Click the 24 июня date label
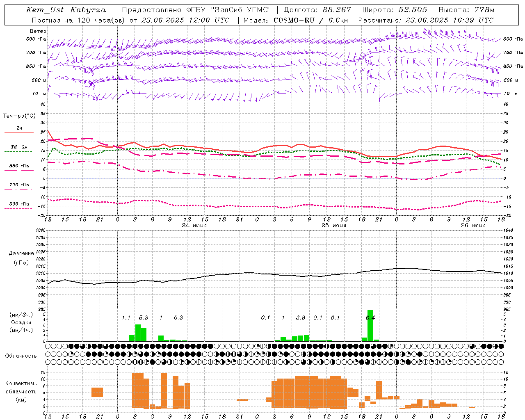This screenshot has width=525, height=420. pyautogui.click(x=194, y=226)
